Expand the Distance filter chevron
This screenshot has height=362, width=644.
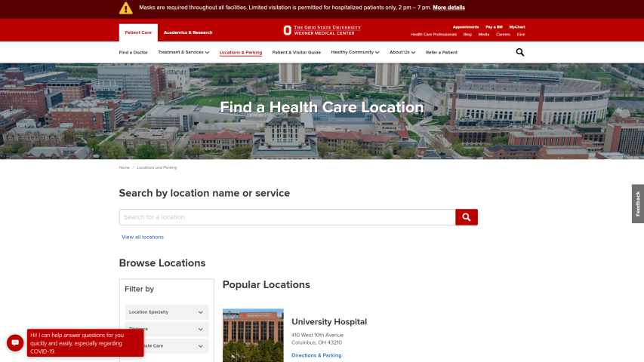coord(200,330)
